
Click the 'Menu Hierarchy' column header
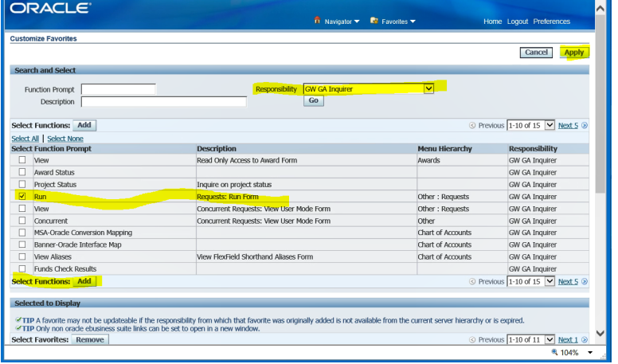point(444,149)
